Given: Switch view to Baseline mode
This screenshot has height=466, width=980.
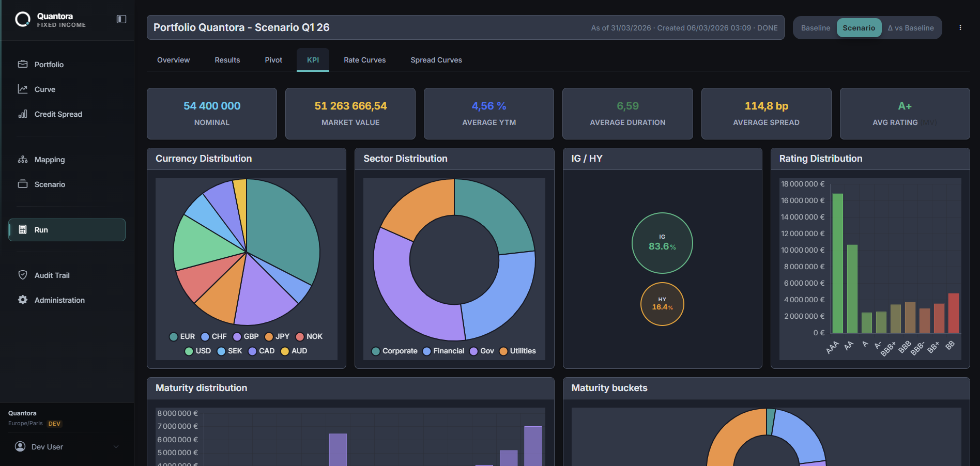Looking at the screenshot, I should pyautogui.click(x=816, y=27).
